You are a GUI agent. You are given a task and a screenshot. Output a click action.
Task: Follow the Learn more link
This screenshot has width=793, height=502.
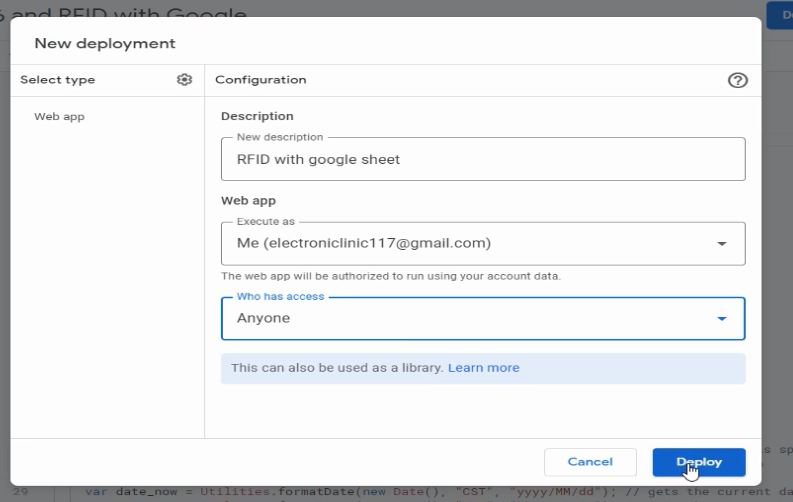483,368
